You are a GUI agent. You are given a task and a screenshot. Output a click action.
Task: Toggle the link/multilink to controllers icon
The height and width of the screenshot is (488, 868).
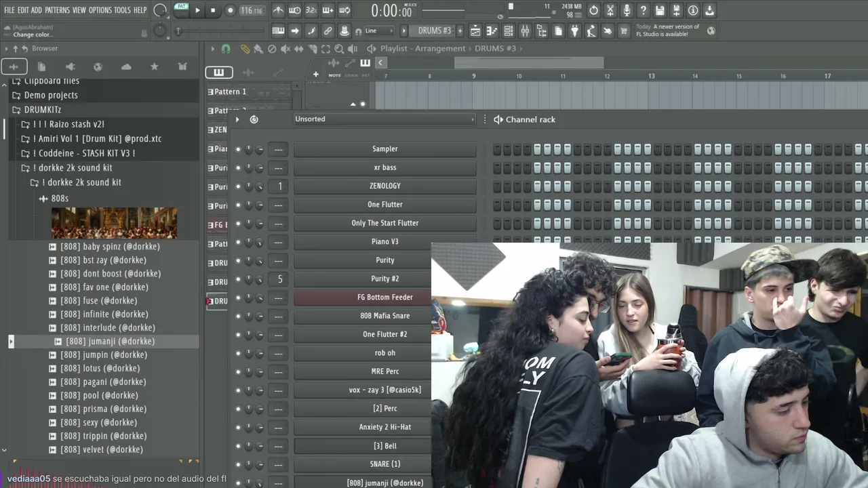point(328,31)
